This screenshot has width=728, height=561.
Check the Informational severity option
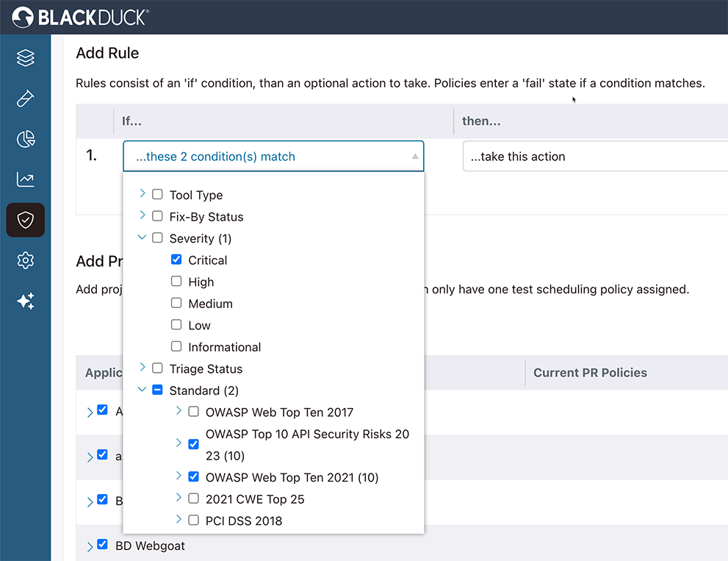coord(176,346)
